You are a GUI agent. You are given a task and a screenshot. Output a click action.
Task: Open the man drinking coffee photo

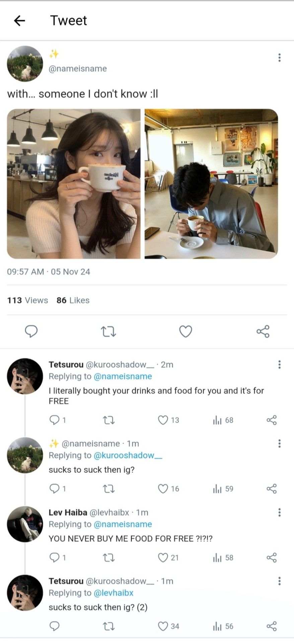tap(211, 183)
